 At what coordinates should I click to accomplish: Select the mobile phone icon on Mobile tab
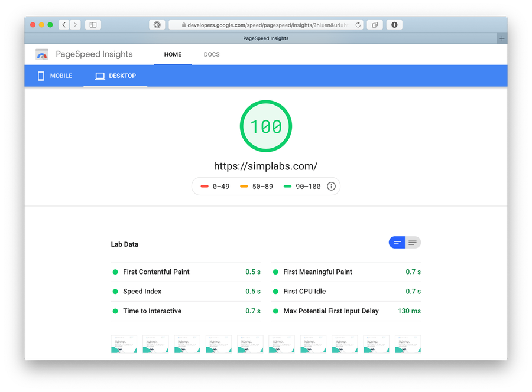[41, 76]
